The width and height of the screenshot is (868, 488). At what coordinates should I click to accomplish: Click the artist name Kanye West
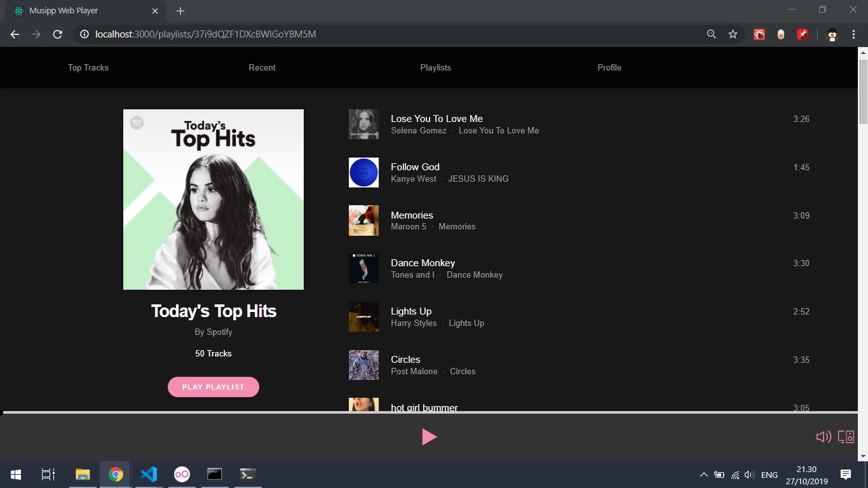click(414, 179)
